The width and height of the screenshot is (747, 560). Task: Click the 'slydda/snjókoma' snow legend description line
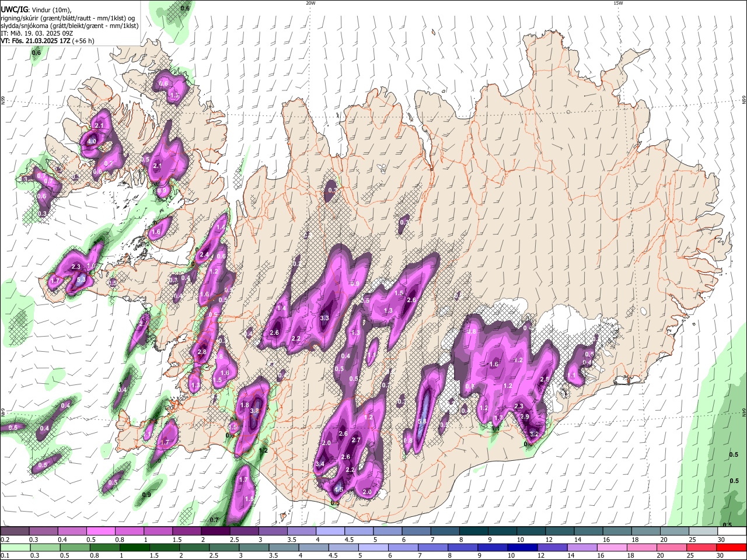click(x=69, y=26)
